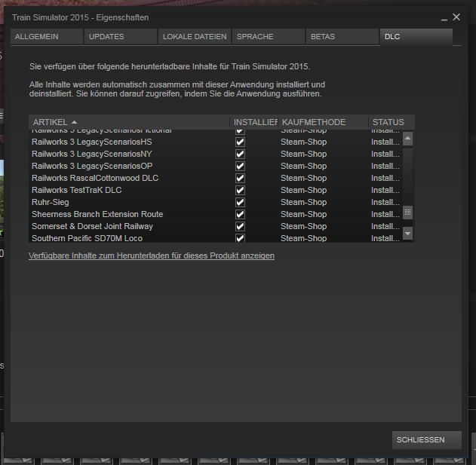Toggle Railworks 3 LegacyScenariosNY checkbox
476x465 pixels.
point(240,154)
